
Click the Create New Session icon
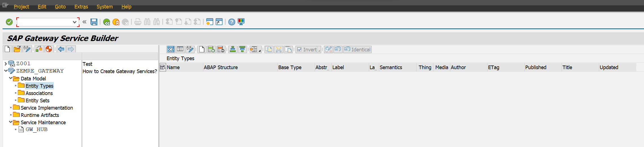pos(209,22)
